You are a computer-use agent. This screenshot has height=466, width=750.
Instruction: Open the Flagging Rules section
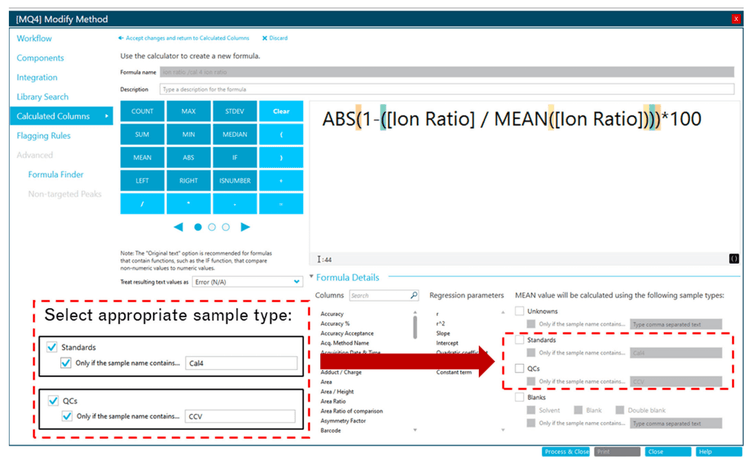tap(44, 135)
